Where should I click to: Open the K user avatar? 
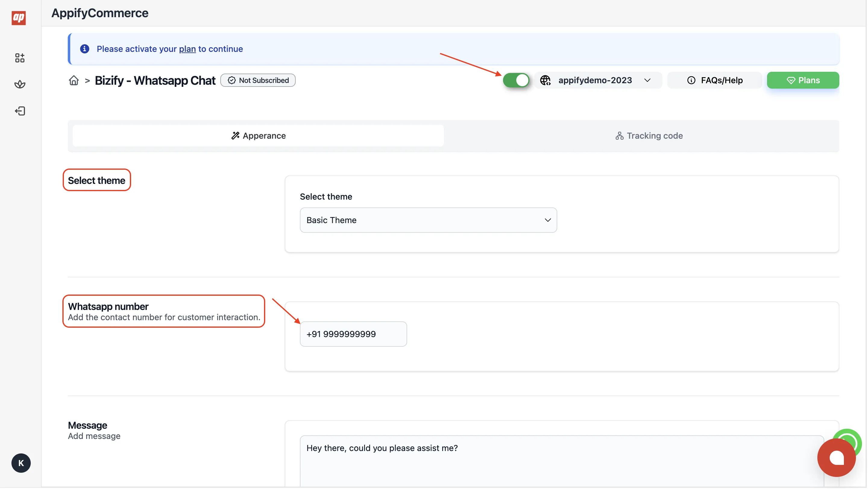[21, 463]
